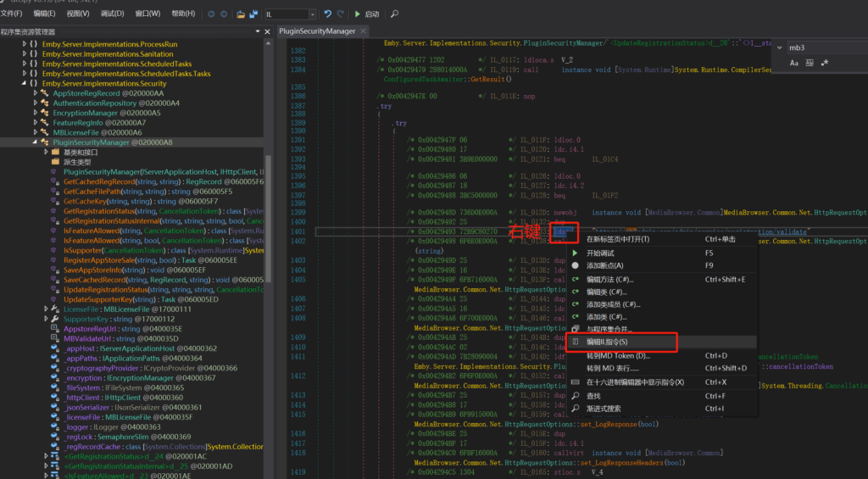Screen dimensions: 868x479
Task: Toggle whole word matching in find box
Action: pos(810,63)
